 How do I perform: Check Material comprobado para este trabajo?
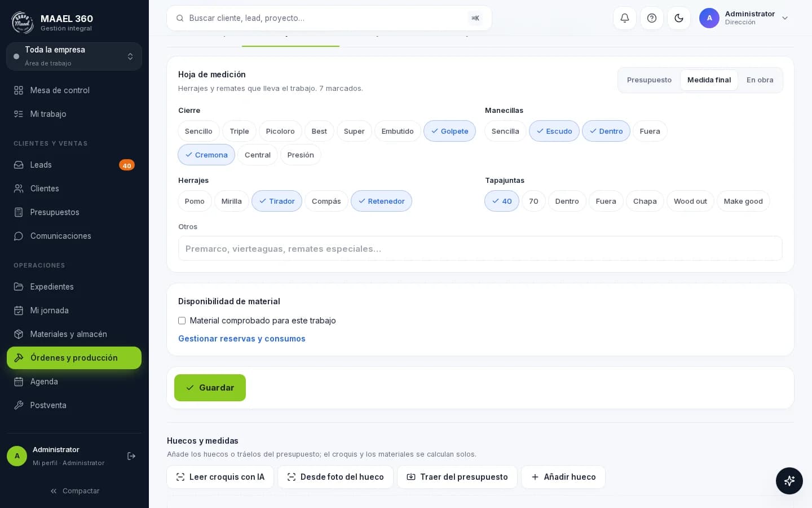point(182,321)
